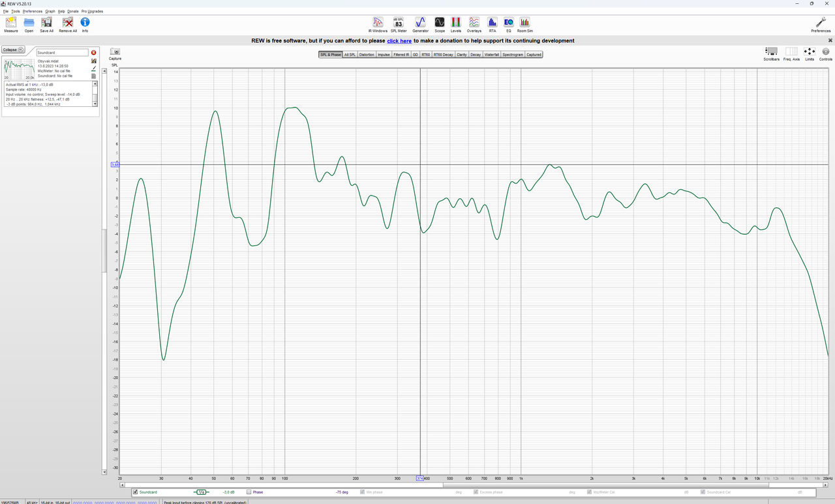Remove all measurements using Remove All

coord(68,25)
